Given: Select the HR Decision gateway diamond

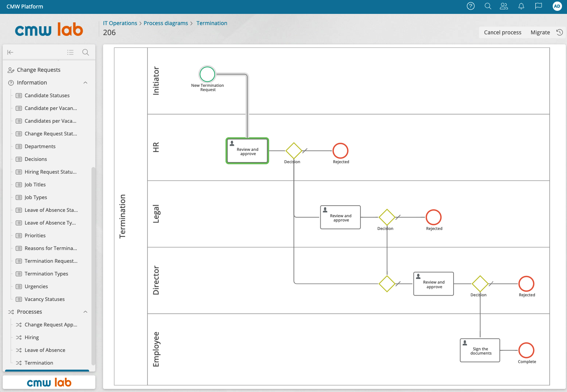Looking at the screenshot, I should [294, 151].
